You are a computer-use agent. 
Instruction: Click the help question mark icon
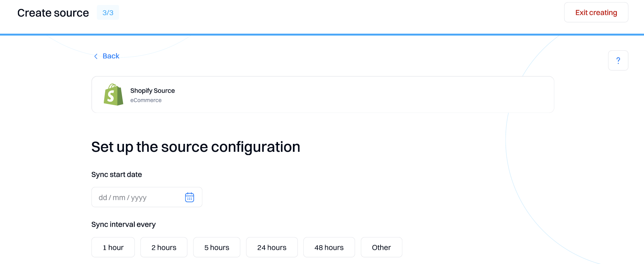coord(618,60)
